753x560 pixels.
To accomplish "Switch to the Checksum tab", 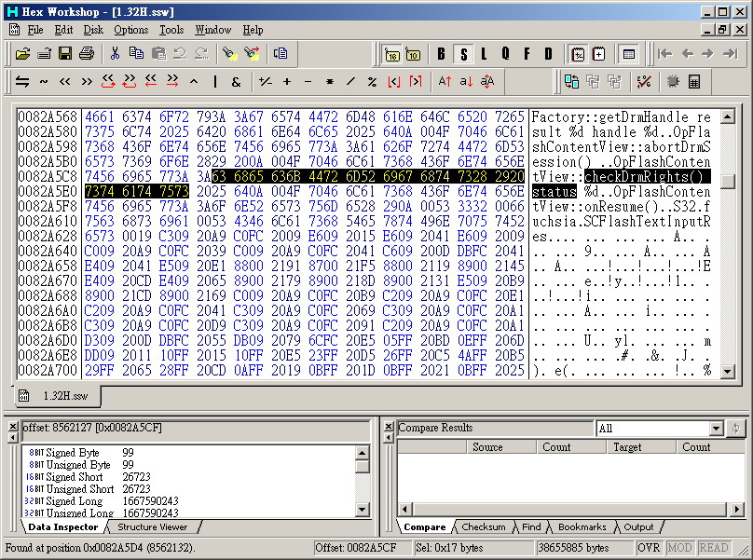I will pyautogui.click(x=486, y=526).
